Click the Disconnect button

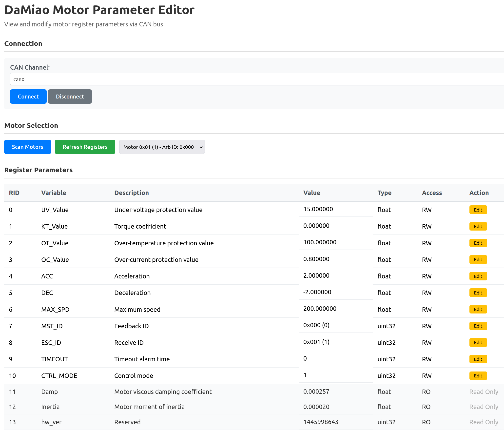pos(70,97)
